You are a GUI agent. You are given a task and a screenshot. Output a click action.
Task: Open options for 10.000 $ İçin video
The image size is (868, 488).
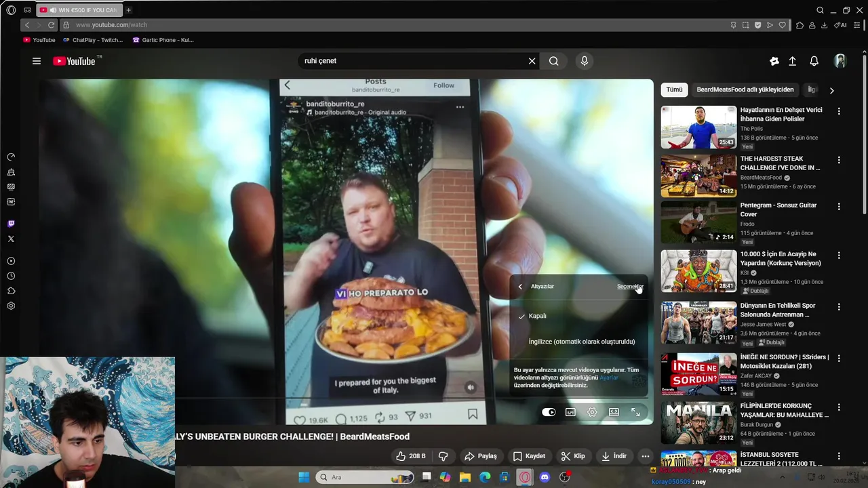(x=839, y=256)
